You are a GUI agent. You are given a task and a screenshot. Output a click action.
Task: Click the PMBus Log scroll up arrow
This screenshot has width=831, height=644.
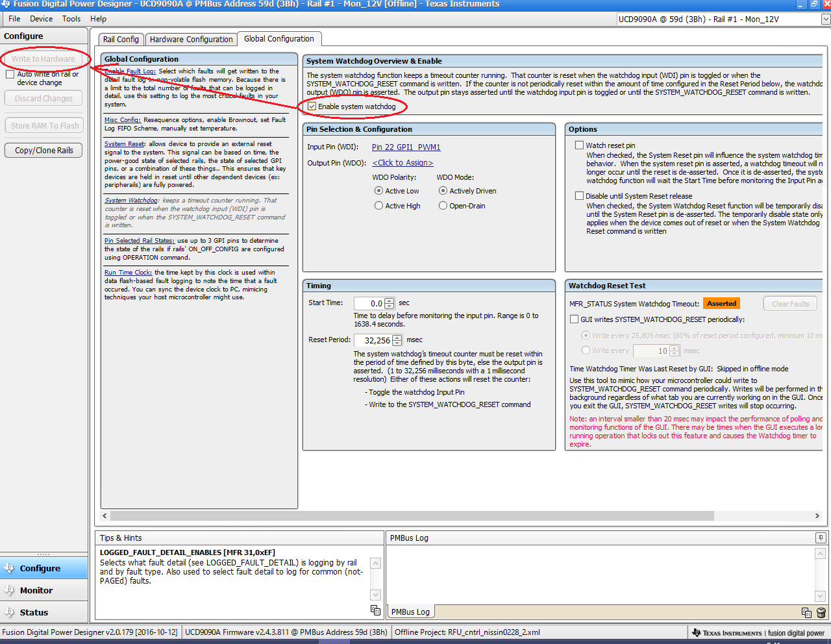coord(821,554)
